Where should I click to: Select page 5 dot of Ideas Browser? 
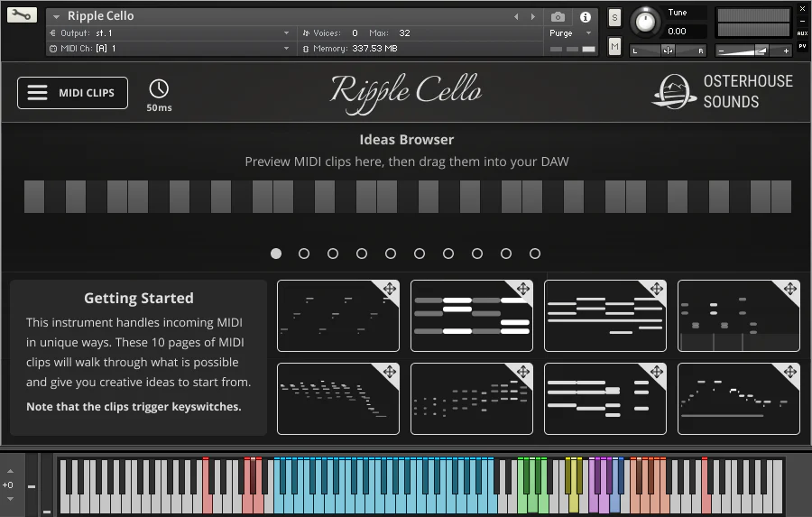click(391, 254)
